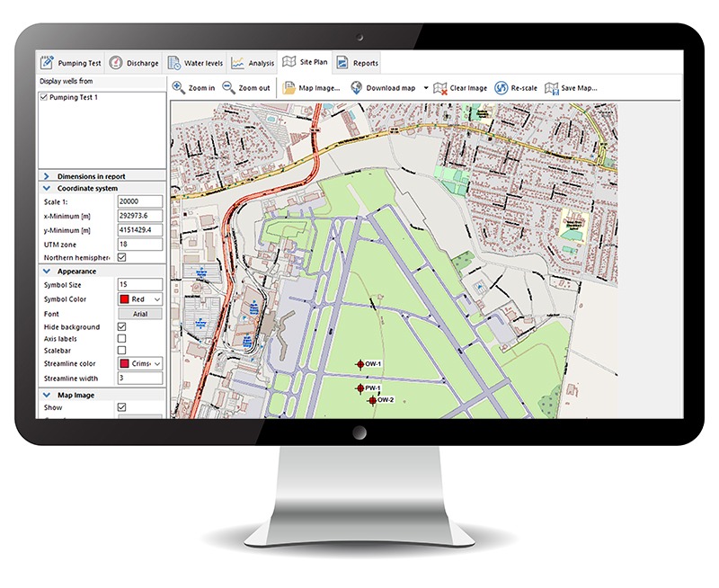Toggle the Northern hemisphere checkbox
The width and height of the screenshot is (719, 588).
click(x=122, y=257)
